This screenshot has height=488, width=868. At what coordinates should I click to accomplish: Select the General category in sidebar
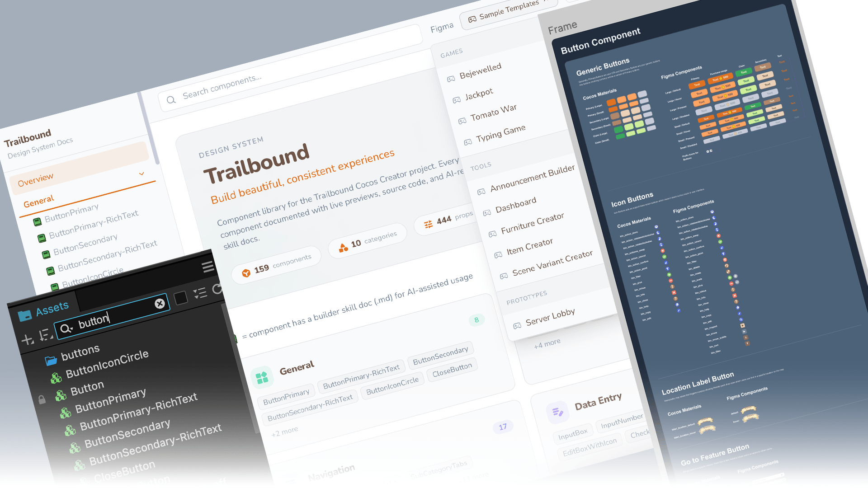(x=39, y=201)
